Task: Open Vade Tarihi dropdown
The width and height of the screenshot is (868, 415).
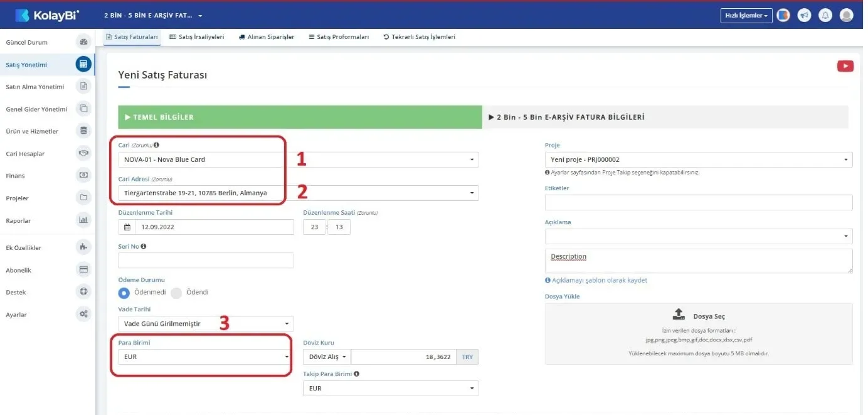Action: tap(206, 324)
